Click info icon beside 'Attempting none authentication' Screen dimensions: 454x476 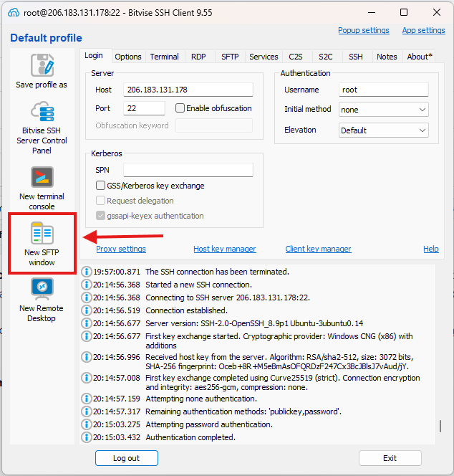click(x=87, y=399)
